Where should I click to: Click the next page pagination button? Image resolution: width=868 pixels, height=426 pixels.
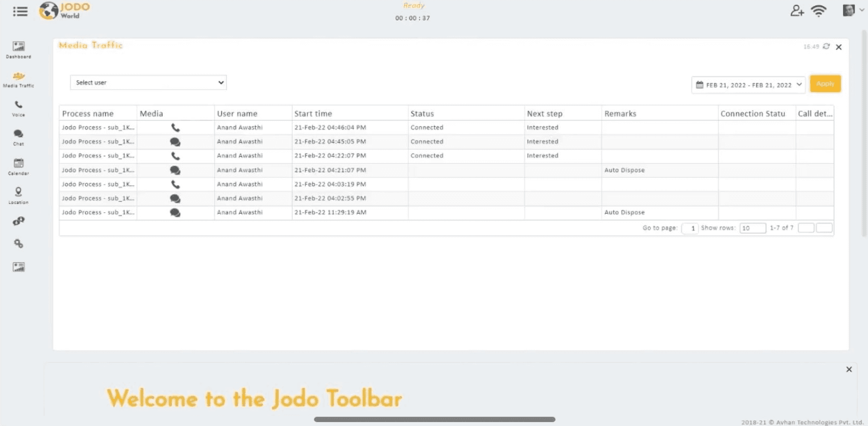click(824, 228)
